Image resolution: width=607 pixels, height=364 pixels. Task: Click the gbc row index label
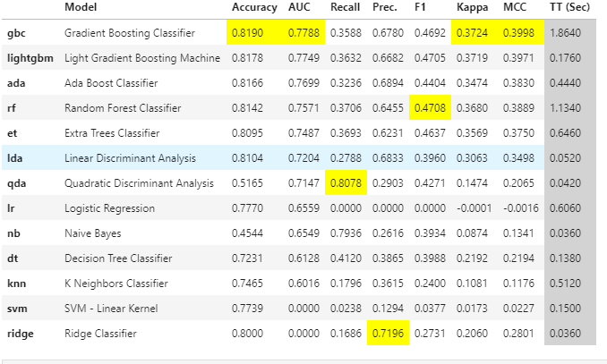(x=16, y=33)
